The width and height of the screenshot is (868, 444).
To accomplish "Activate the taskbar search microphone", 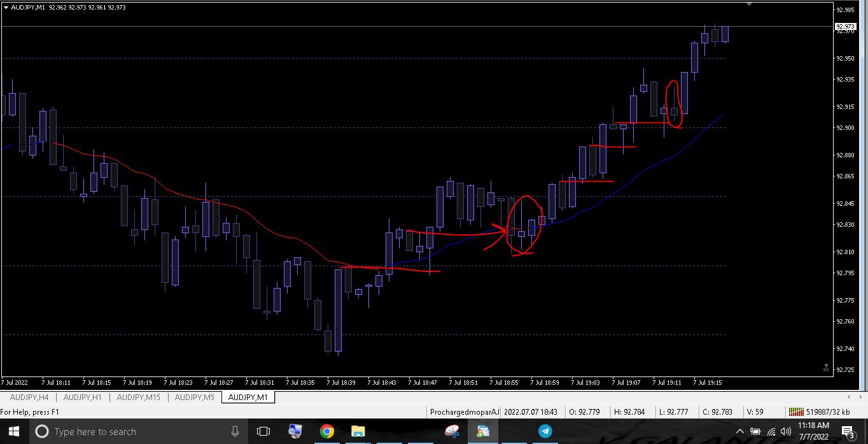I will pyautogui.click(x=235, y=431).
